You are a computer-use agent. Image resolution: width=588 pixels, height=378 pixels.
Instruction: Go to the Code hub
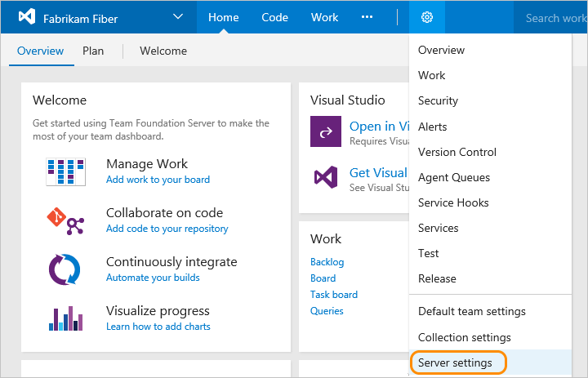275,17
